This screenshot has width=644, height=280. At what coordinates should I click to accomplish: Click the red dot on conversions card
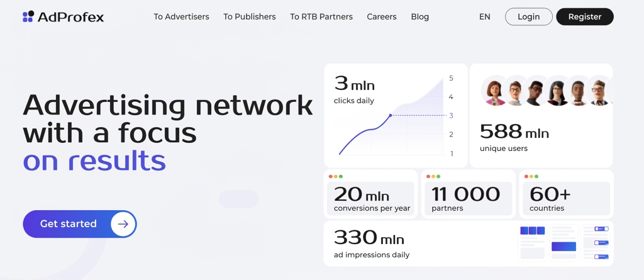(x=331, y=176)
